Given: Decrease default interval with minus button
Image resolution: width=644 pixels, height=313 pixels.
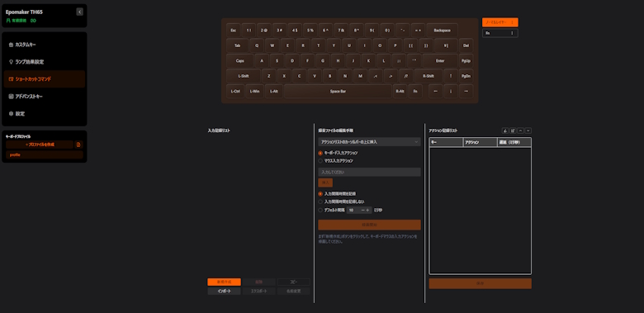Looking at the screenshot, I should coord(363,210).
